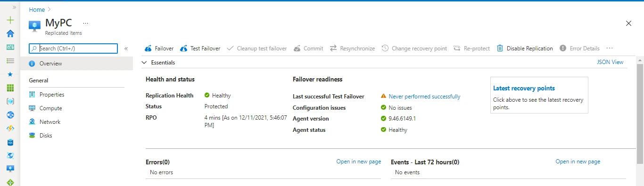The height and width of the screenshot is (186, 644).
Task: Open the toolbar's more commands ellipsis
Action: point(610,49)
